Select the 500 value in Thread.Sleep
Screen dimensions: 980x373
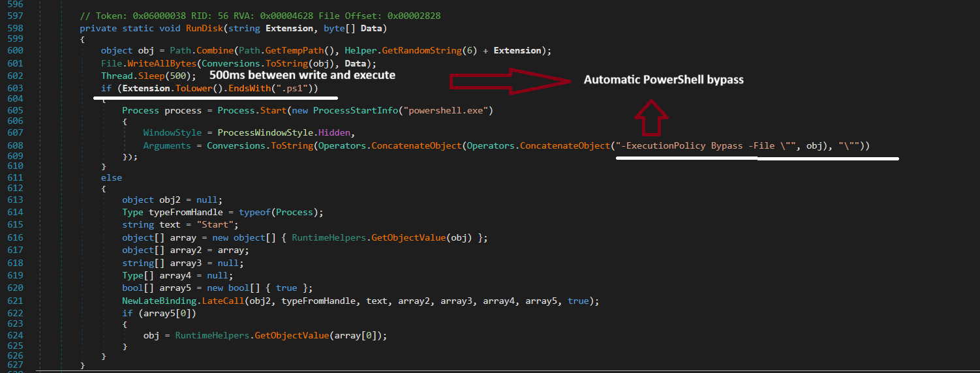[x=176, y=76]
